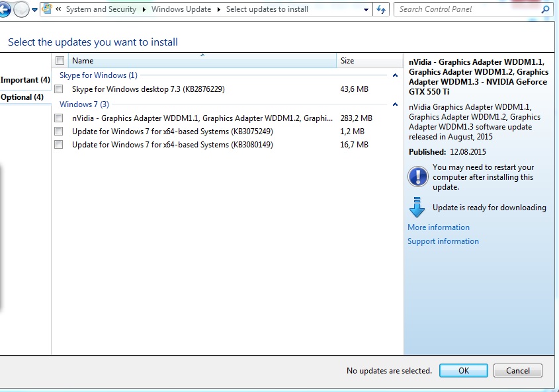The image size is (559, 392).
Task: Check the KB3075249 update checkbox
Action: tap(59, 131)
